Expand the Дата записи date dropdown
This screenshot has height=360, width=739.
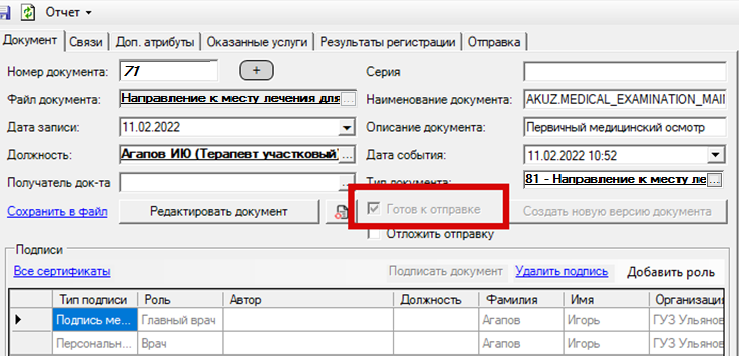347,127
